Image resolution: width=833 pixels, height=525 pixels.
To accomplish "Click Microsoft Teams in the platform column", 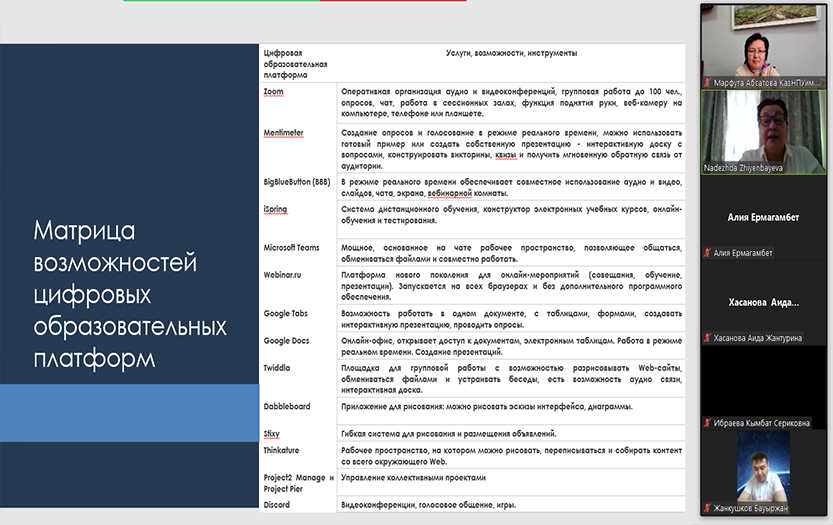I will (294, 247).
